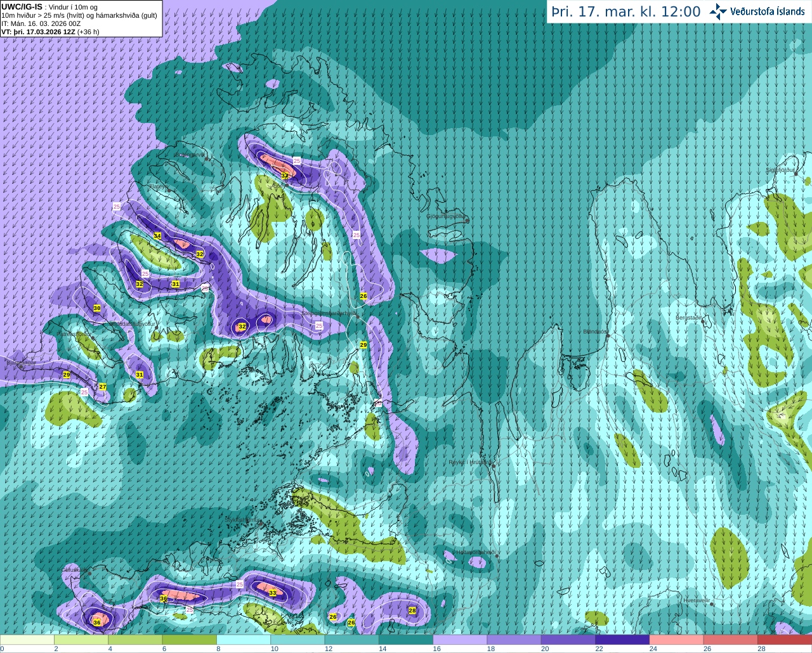Click the Bíldudalsflugvöllur station label
Screen dimensions: 812x653
pos(132,323)
